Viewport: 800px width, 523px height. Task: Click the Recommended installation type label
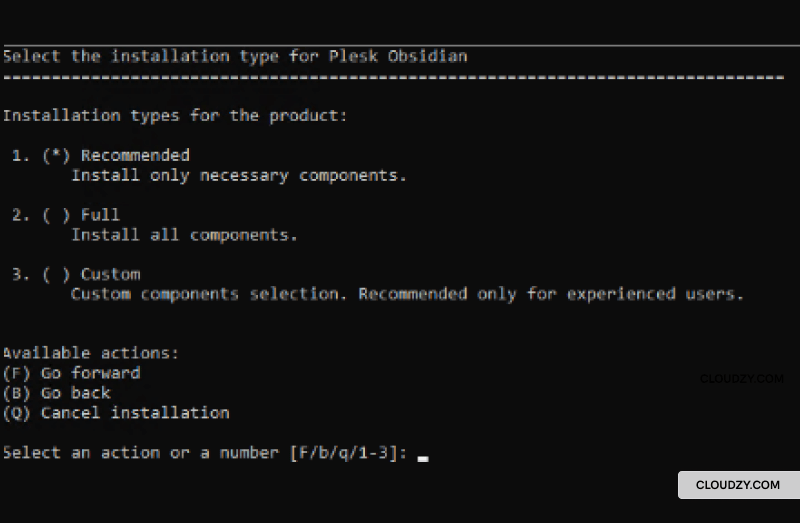(x=135, y=155)
